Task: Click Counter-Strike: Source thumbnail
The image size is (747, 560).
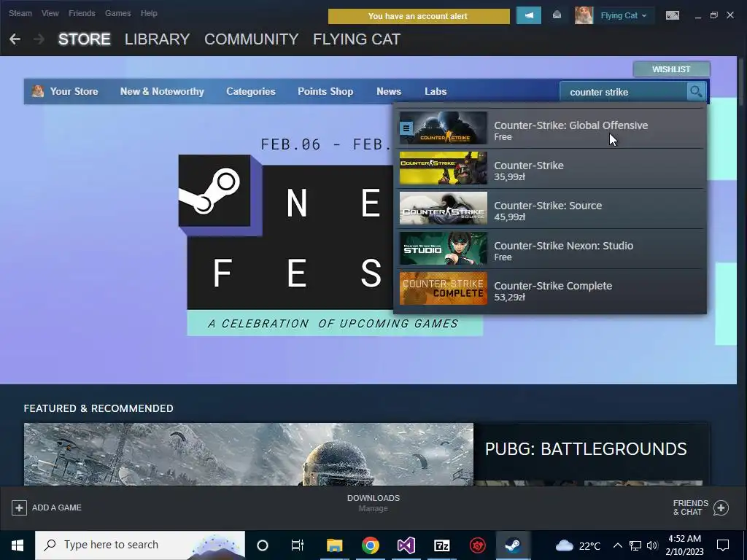Action: point(443,208)
